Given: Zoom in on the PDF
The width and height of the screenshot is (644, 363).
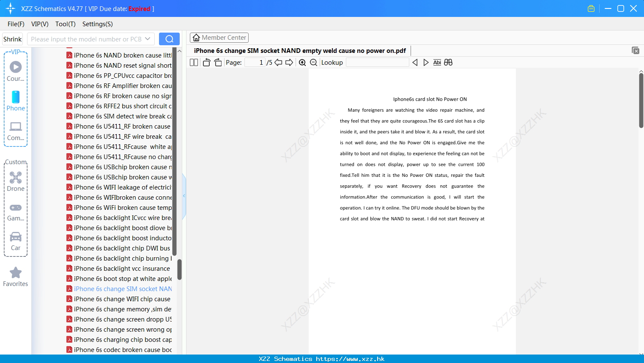Looking at the screenshot, I should click(302, 63).
